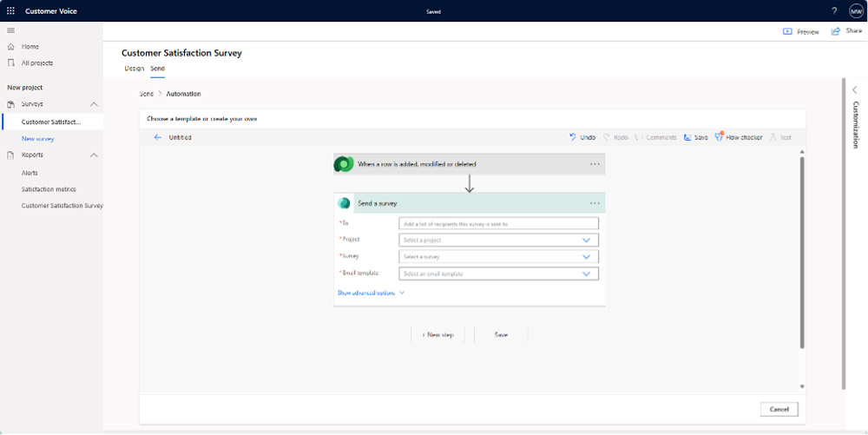Viewport: 868px width, 435px height.
Task: Collapse the Reports section chevron
Action: pos(94,155)
